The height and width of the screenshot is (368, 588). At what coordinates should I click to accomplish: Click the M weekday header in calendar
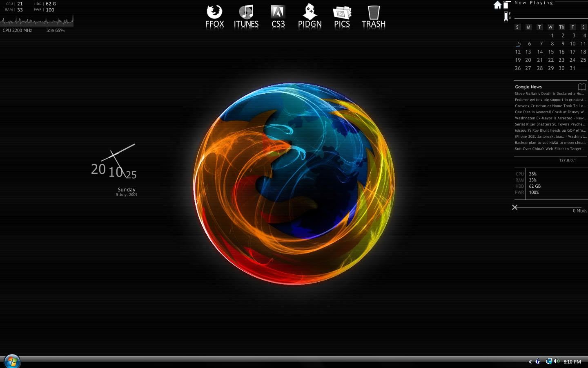528,27
